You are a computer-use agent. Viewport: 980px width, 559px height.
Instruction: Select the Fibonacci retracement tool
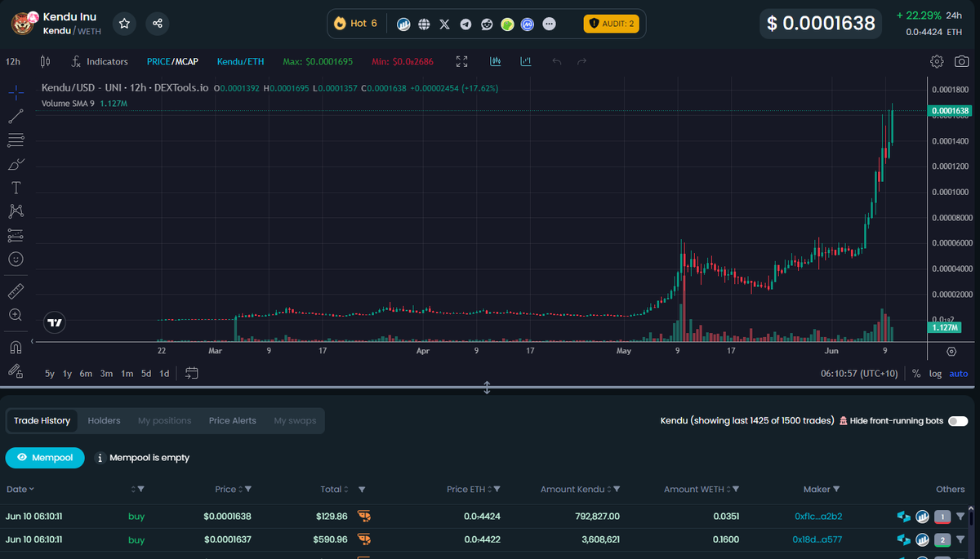(16, 140)
